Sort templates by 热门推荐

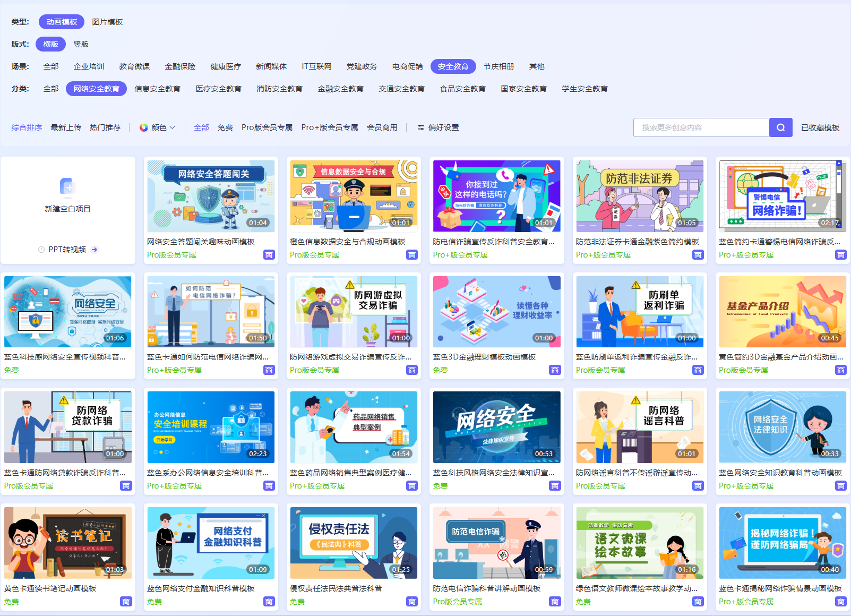[x=105, y=127]
